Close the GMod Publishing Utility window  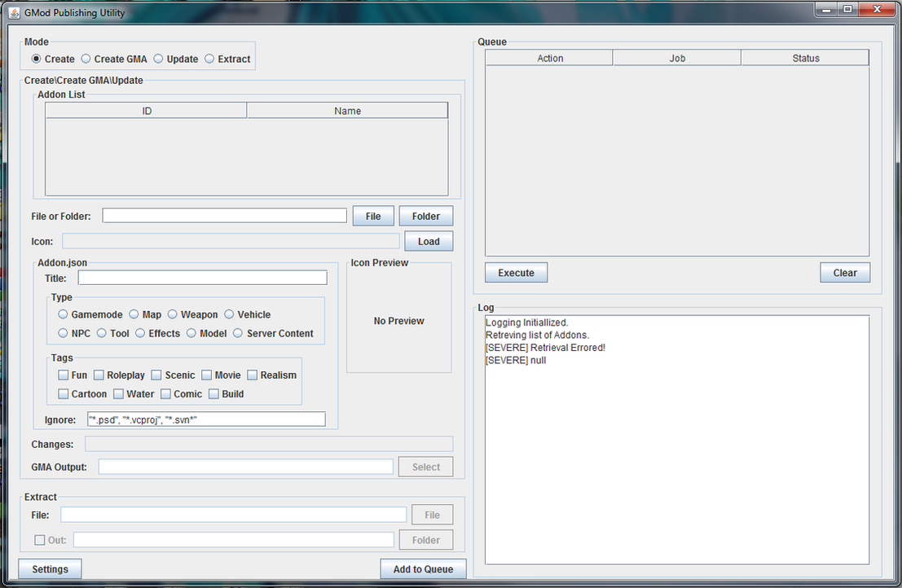[x=878, y=10]
